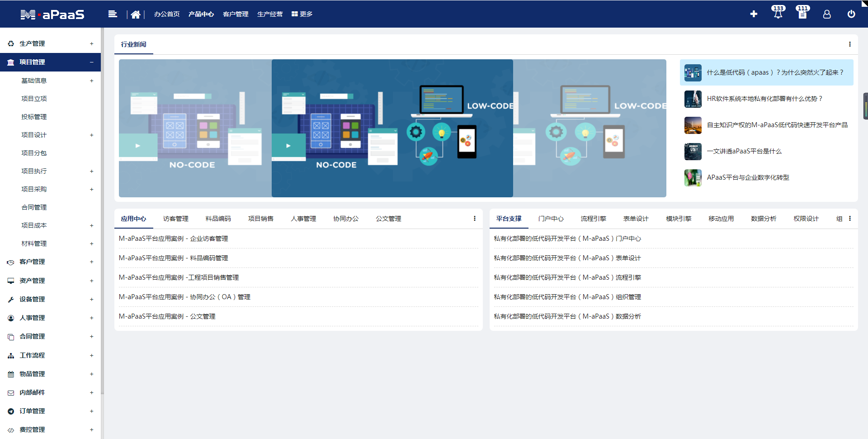Open 办公首页 in the top navigation
The height and width of the screenshot is (439, 868).
[167, 14]
